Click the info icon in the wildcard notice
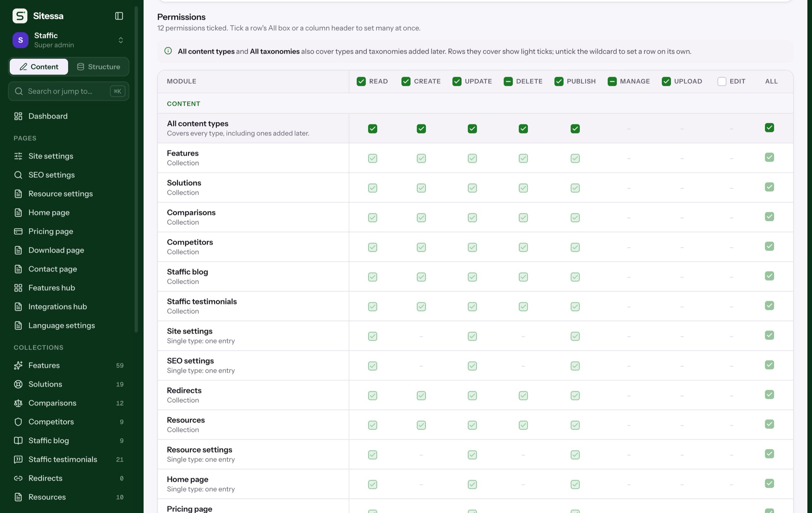Screen dimensions: 812x513 point(168,51)
